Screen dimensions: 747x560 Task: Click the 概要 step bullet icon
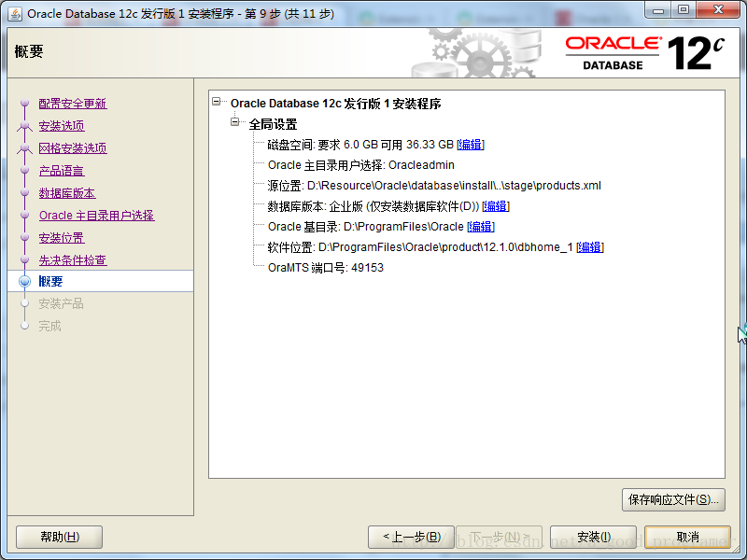click(25, 281)
